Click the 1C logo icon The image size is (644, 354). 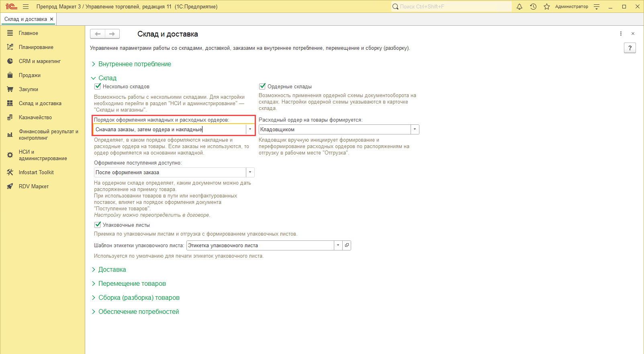pos(11,6)
